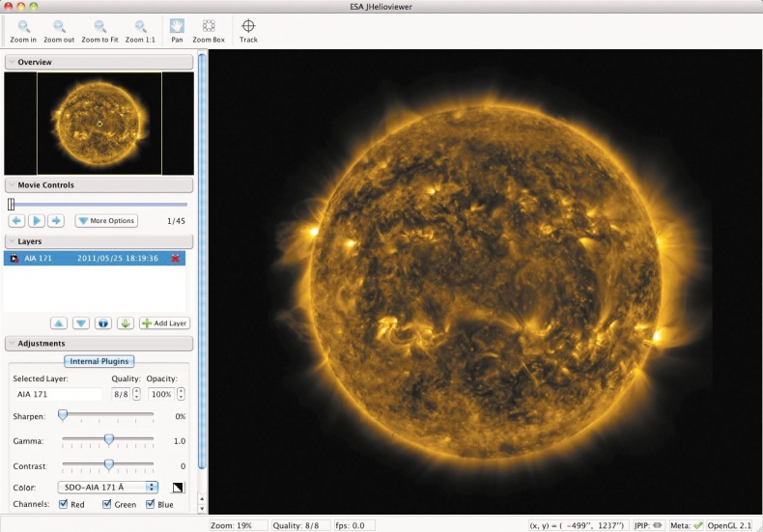Select the Zoom to Fit tool
The width and height of the screenshot is (763, 532).
99,31
